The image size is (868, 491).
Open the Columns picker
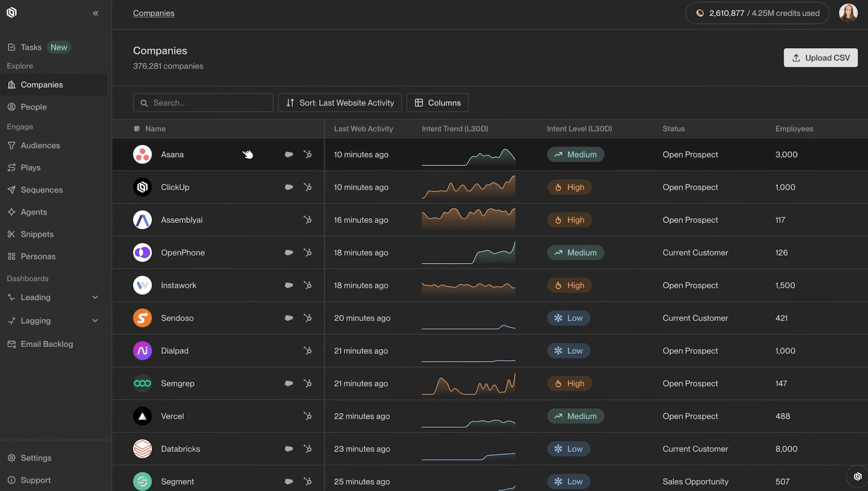[438, 103]
